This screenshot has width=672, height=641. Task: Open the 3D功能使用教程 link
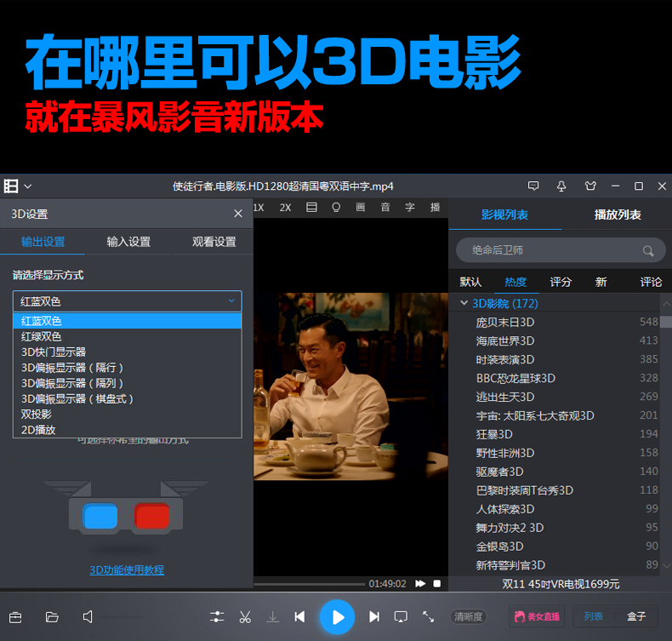(x=127, y=569)
